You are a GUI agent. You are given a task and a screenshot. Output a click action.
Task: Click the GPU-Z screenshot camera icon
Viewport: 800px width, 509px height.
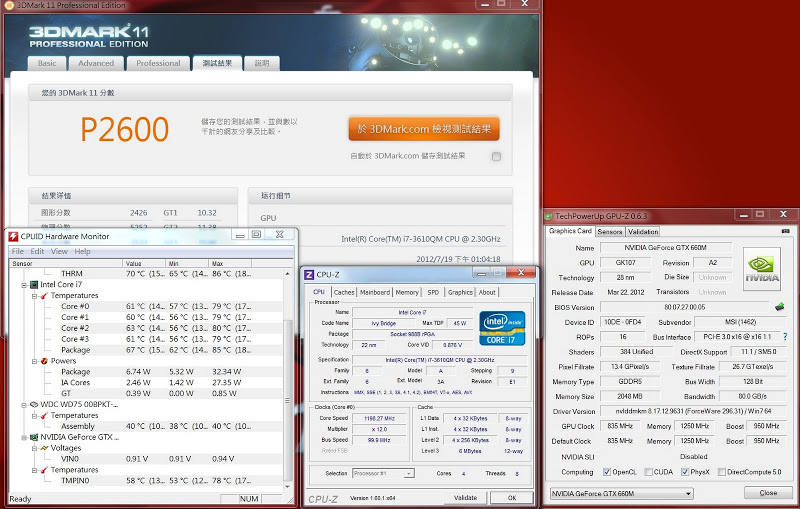pyautogui.click(x=786, y=231)
